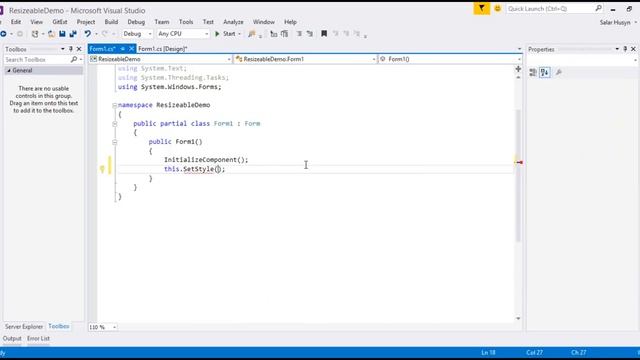Open the Build menu
Screen dimensions: 640x360
click(111, 22)
